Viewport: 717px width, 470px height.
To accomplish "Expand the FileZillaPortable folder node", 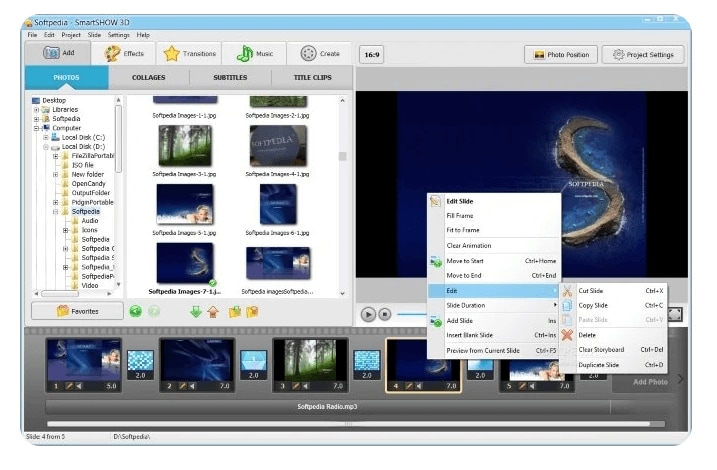I will click(56, 156).
